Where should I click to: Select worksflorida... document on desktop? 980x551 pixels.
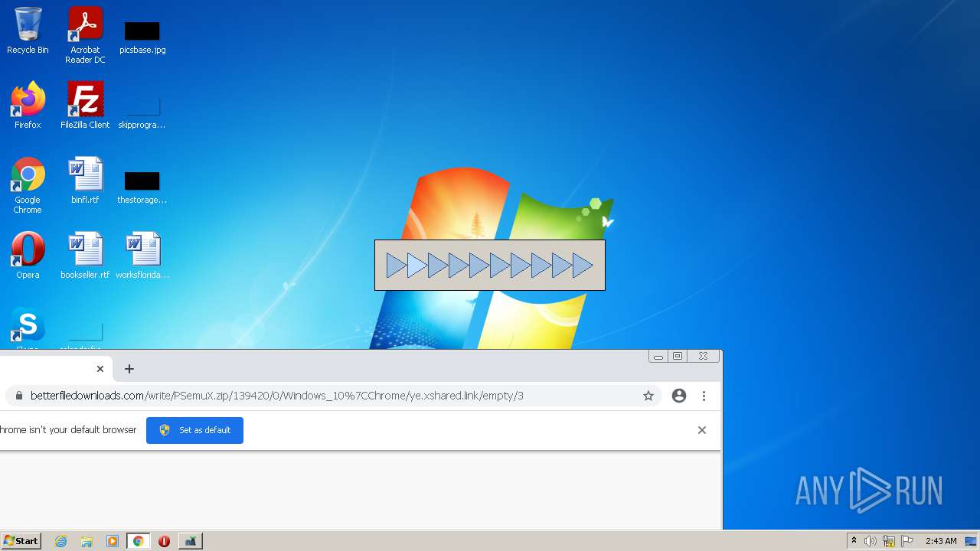142,256
